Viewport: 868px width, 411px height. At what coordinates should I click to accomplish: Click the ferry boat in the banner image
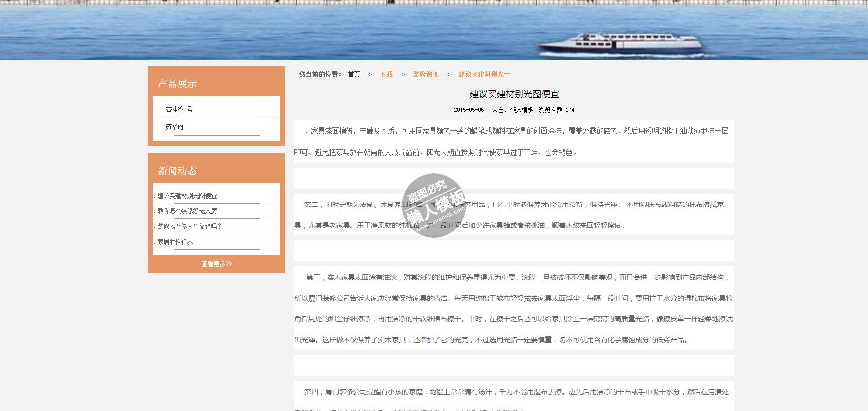pos(620,43)
